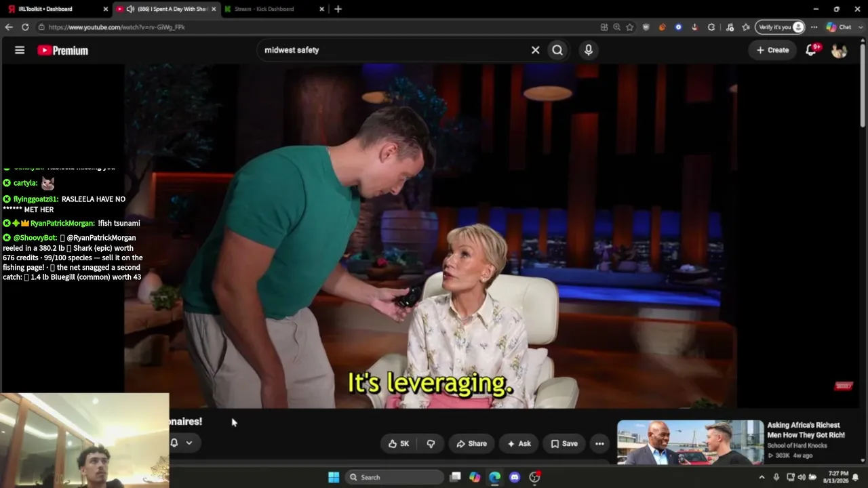The width and height of the screenshot is (868, 488).
Task: Toggle the taskbar microphone indicator
Action: 776,477
